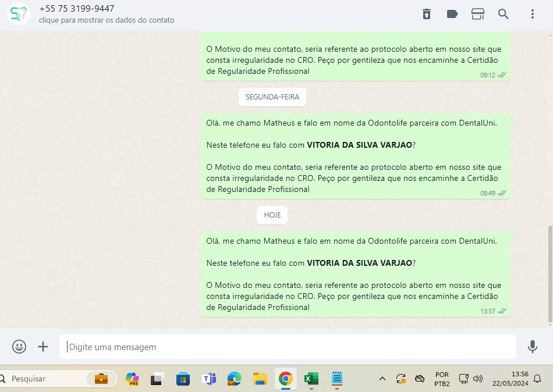553x392 pixels.
Task: Open the contact profile picture
Action: tap(19, 14)
